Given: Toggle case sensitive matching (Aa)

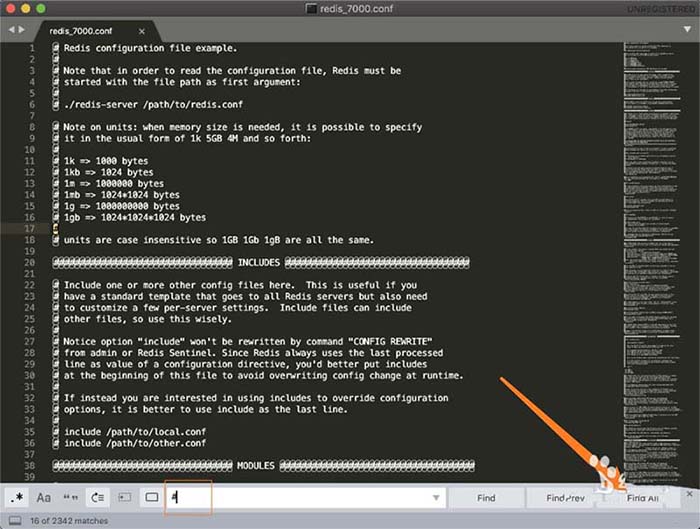Looking at the screenshot, I should click(44, 497).
